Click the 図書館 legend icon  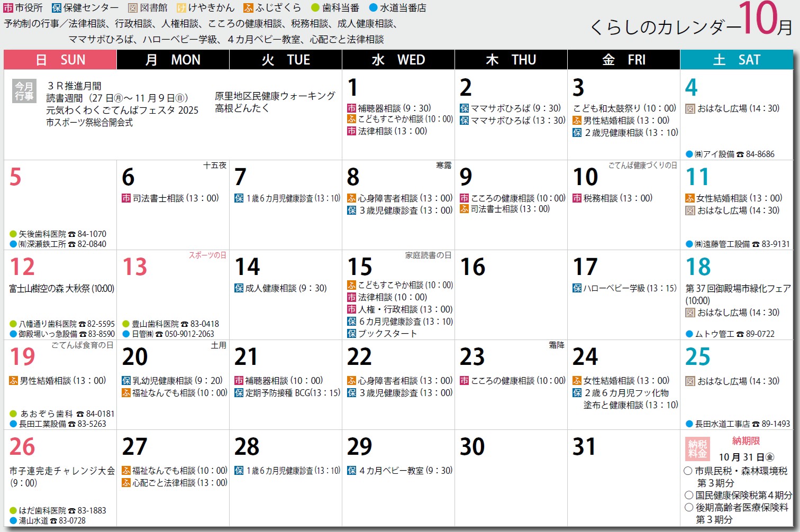point(133,8)
